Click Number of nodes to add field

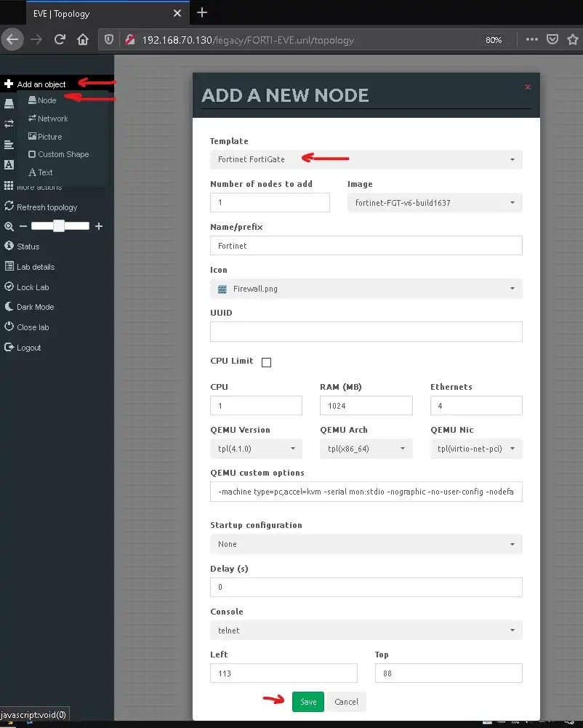[270, 202]
